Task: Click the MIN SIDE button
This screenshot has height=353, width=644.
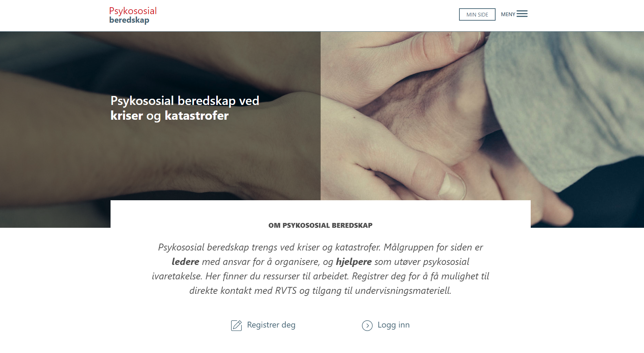Action: (x=477, y=14)
